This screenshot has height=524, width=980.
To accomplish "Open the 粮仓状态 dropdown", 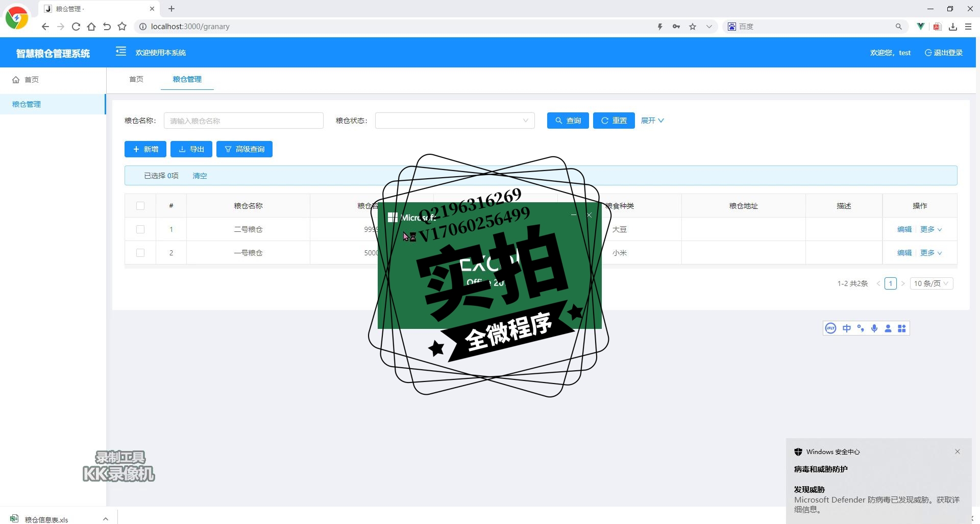I will (455, 121).
